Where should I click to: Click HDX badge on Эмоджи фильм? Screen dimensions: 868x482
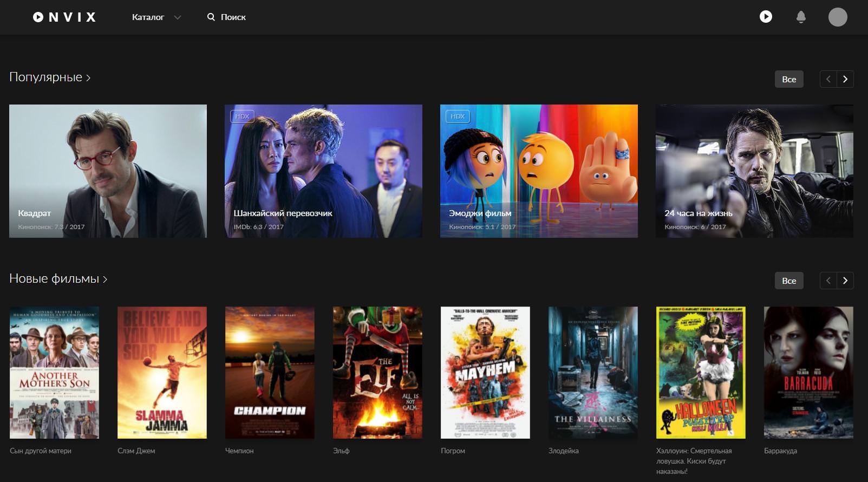[458, 116]
